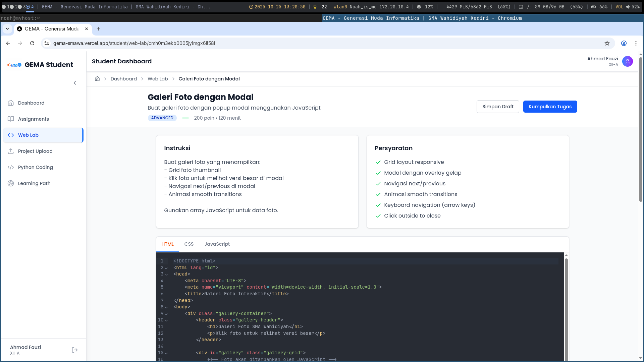Viewport: 644px width, 362px height.
Task: Open the Assignments sidebar item
Action: [33, 119]
